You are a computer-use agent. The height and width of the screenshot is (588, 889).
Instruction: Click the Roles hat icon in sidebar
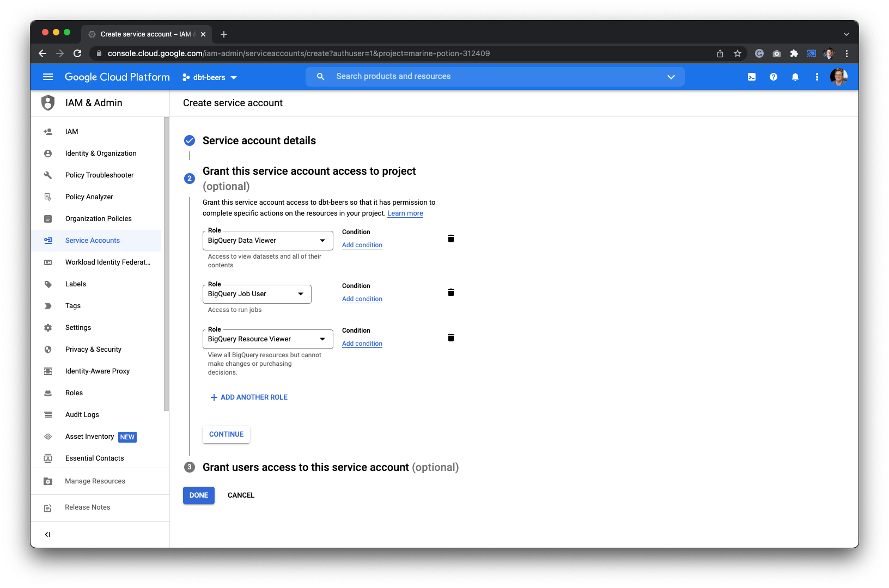click(48, 393)
